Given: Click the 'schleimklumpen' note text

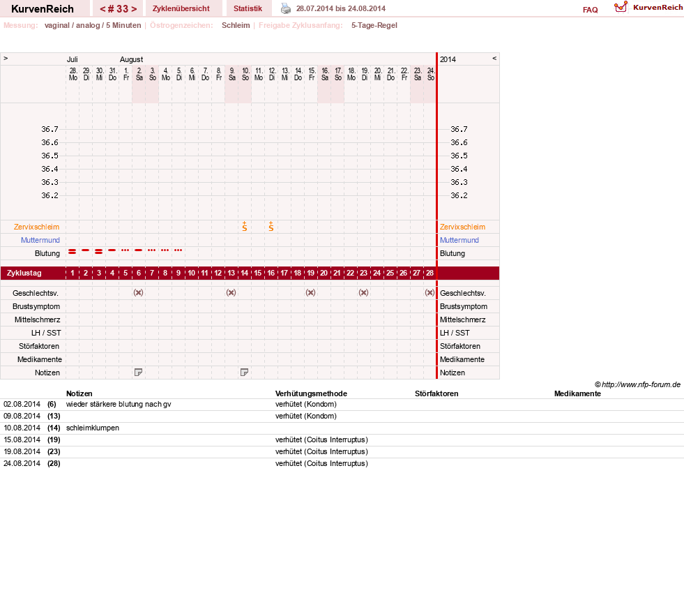Looking at the screenshot, I should coord(93,428).
